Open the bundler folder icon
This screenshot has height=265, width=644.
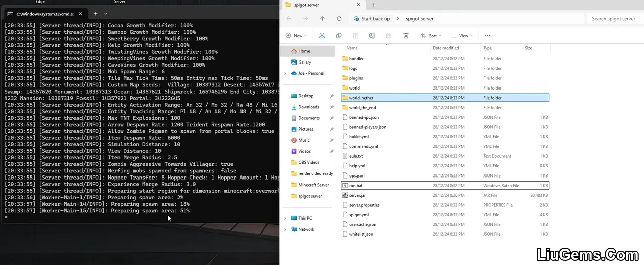tap(345, 59)
